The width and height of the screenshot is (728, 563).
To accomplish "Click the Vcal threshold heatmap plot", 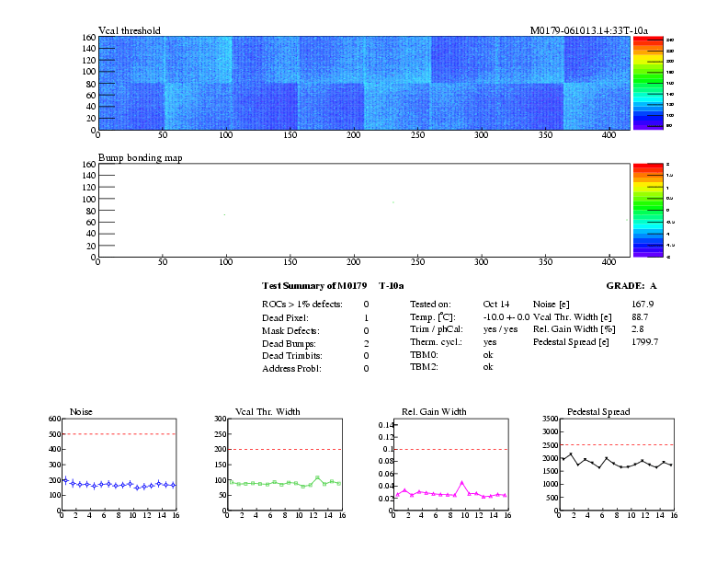I will pyautogui.click(x=363, y=83).
